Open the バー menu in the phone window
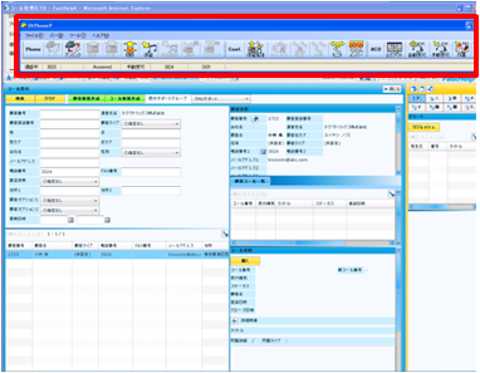 (56, 35)
